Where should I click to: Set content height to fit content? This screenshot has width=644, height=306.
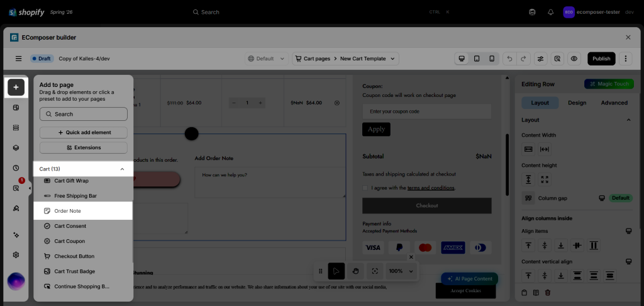[528, 179]
